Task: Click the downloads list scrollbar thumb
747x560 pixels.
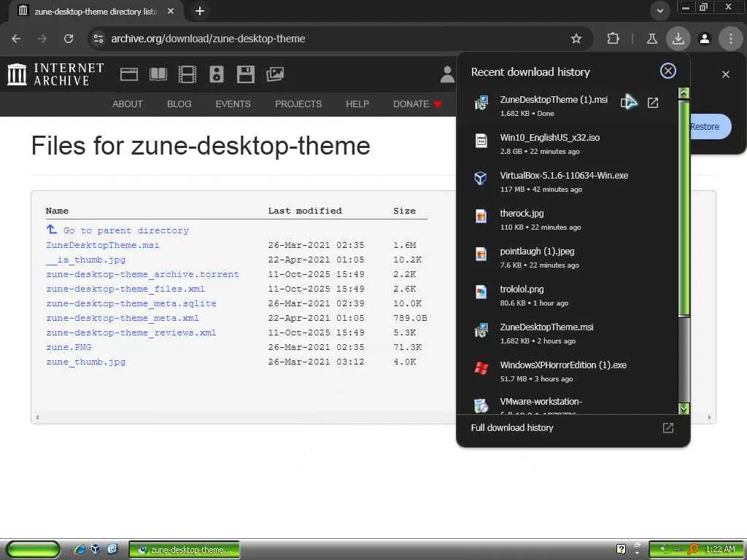Action: click(684, 207)
